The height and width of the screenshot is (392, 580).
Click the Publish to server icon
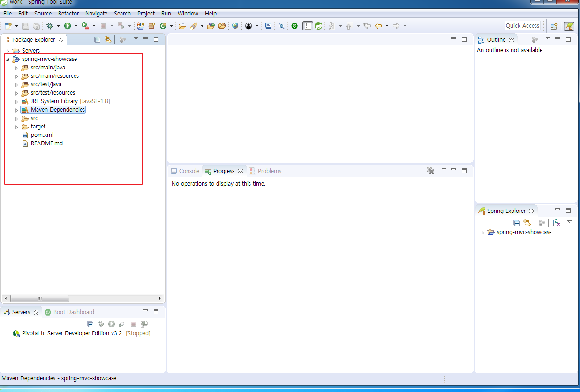[x=144, y=324]
